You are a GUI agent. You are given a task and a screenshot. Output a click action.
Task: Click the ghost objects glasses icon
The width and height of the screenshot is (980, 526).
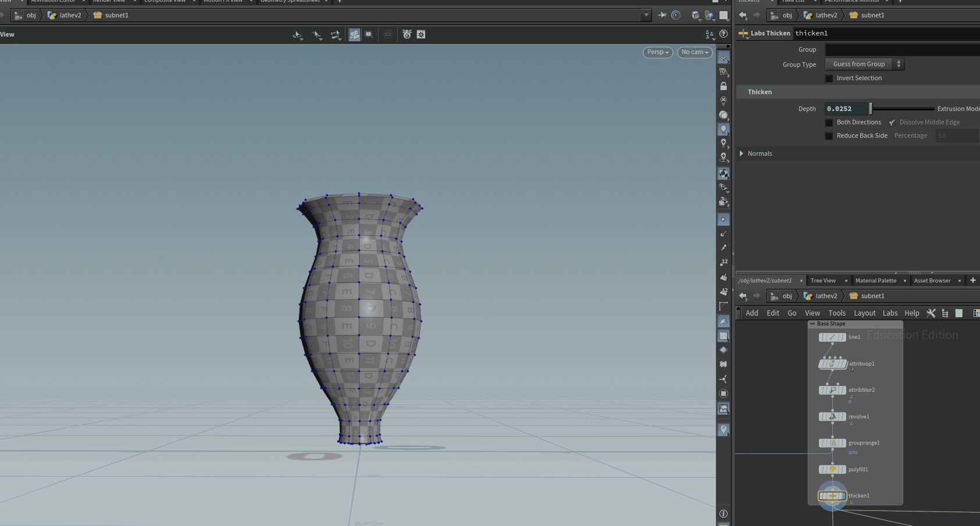[724, 187]
